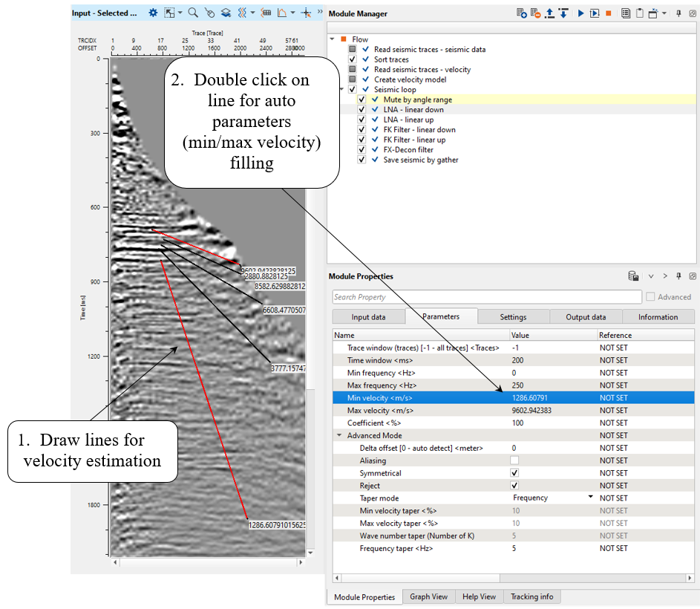Toggle the Sort traces module checkbox
Image resolution: width=700 pixels, height=609 pixels.
pos(353,59)
